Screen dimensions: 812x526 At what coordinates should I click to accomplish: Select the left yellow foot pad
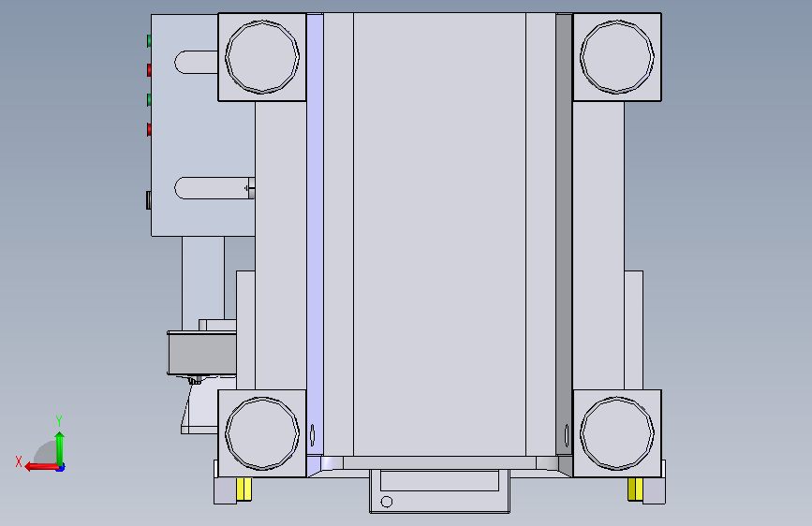click(x=244, y=489)
